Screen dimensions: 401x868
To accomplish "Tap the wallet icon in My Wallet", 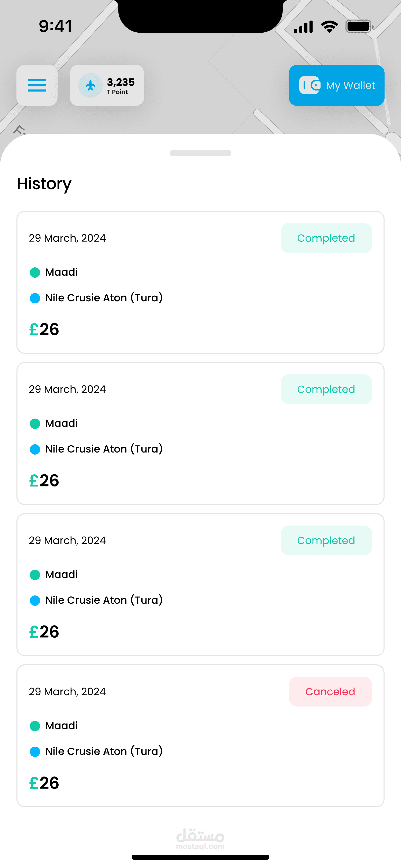I will tap(310, 85).
